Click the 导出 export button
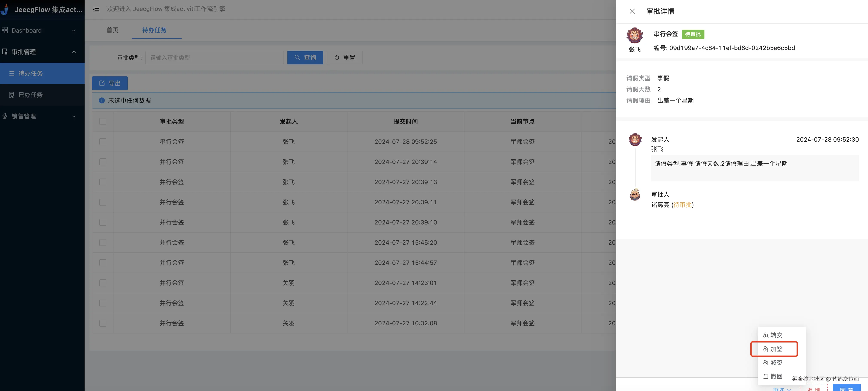This screenshot has height=391, width=868. [109, 83]
